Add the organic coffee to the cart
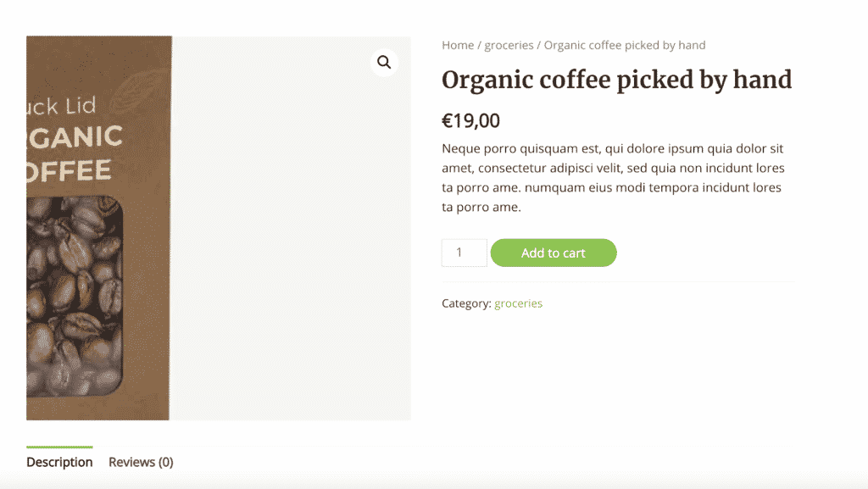The image size is (868, 489). coord(554,253)
